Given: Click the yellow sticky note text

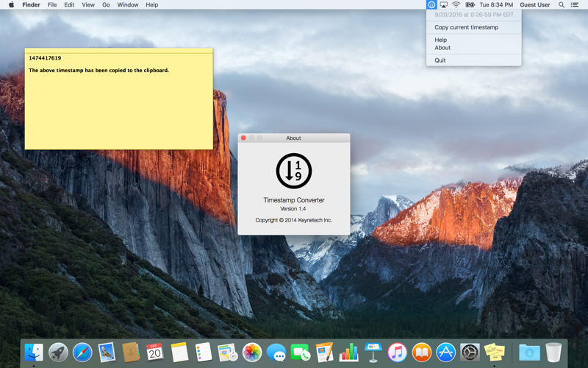Looking at the screenshot, I should pos(99,70).
